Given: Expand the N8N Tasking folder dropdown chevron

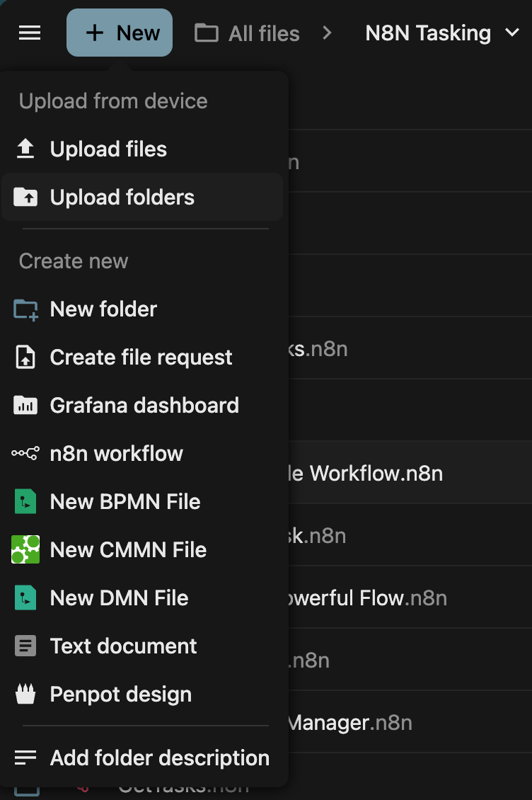Looking at the screenshot, I should (x=512, y=33).
